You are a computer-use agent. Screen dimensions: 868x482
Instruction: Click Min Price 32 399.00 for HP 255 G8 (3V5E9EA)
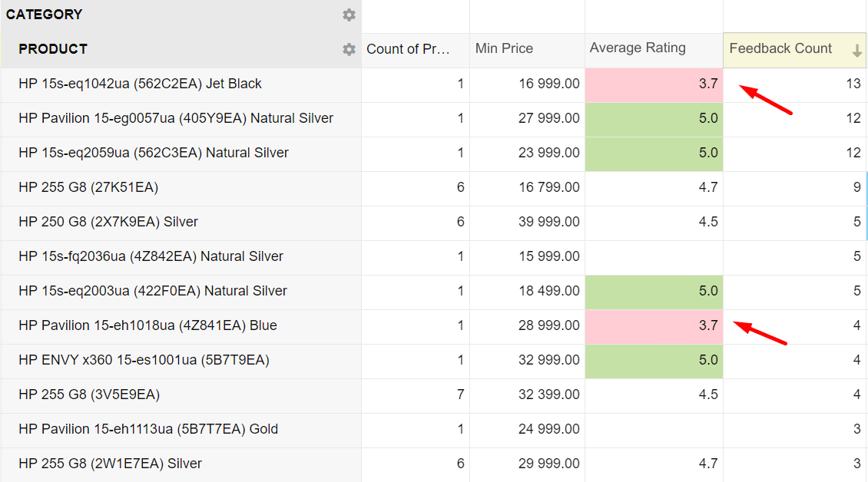[x=548, y=395]
